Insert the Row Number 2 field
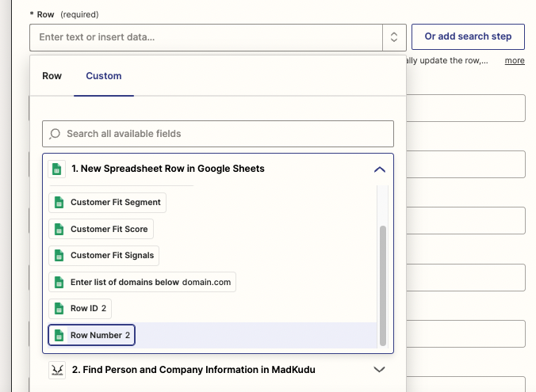Viewport: 536px width, 392px height. 92,335
